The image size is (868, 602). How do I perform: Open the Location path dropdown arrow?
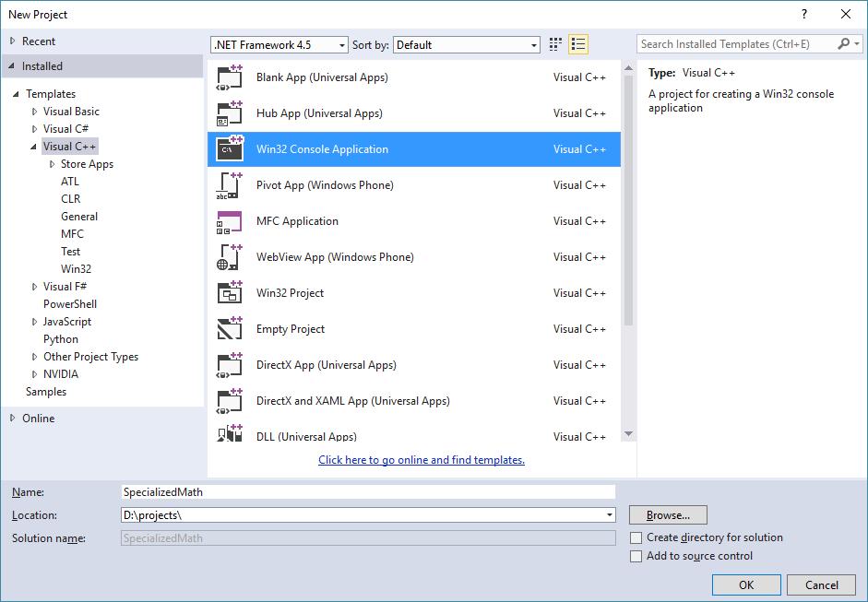[609, 515]
